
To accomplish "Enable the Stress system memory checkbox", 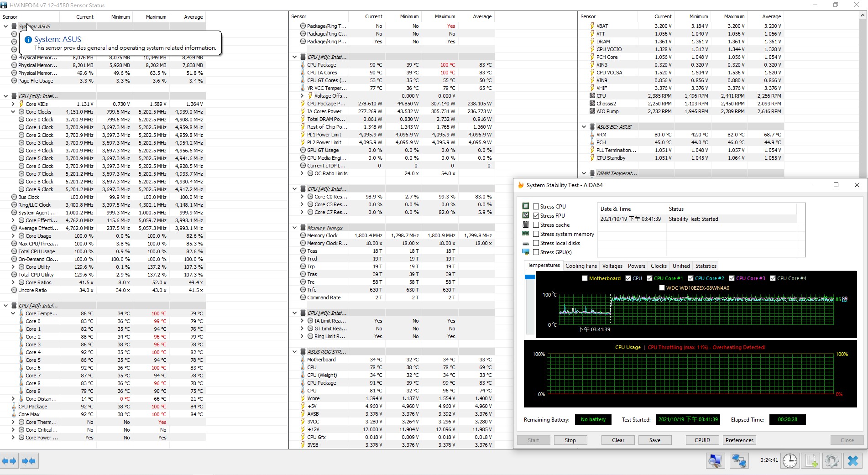I will click(536, 234).
